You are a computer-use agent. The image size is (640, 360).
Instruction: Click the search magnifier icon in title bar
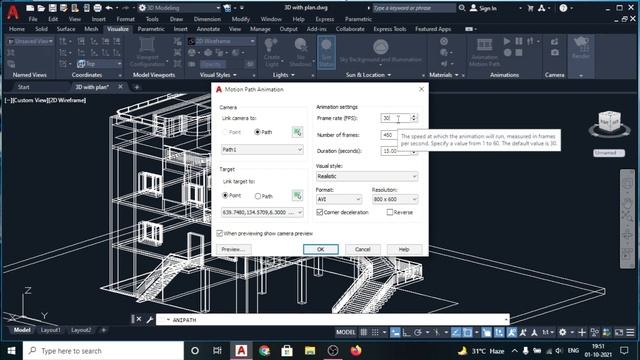click(x=462, y=8)
